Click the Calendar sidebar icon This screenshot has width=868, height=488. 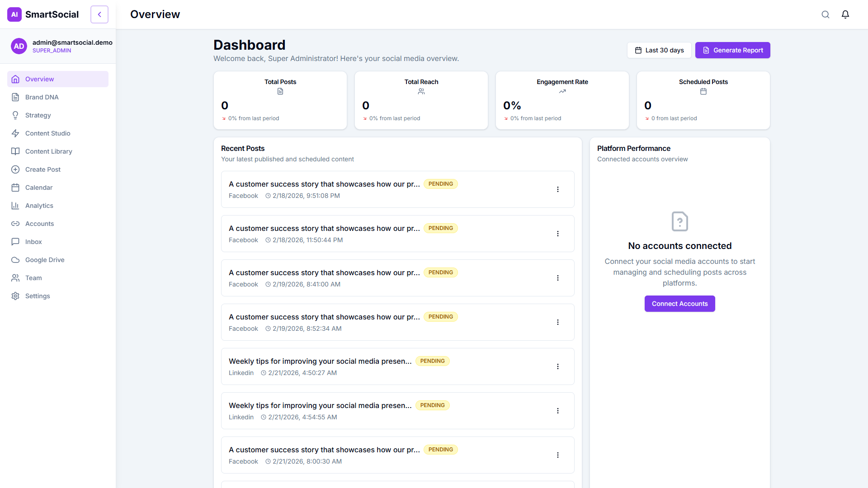[15, 188]
